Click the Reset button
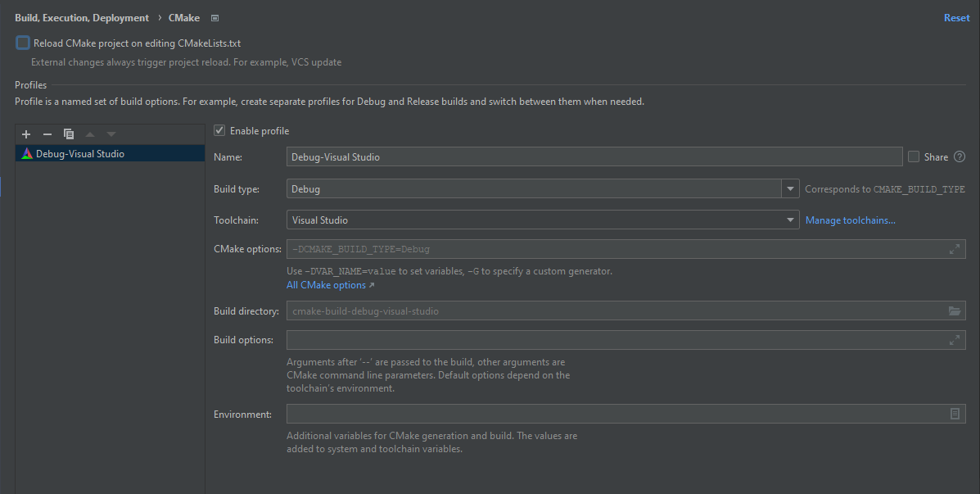 956,18
